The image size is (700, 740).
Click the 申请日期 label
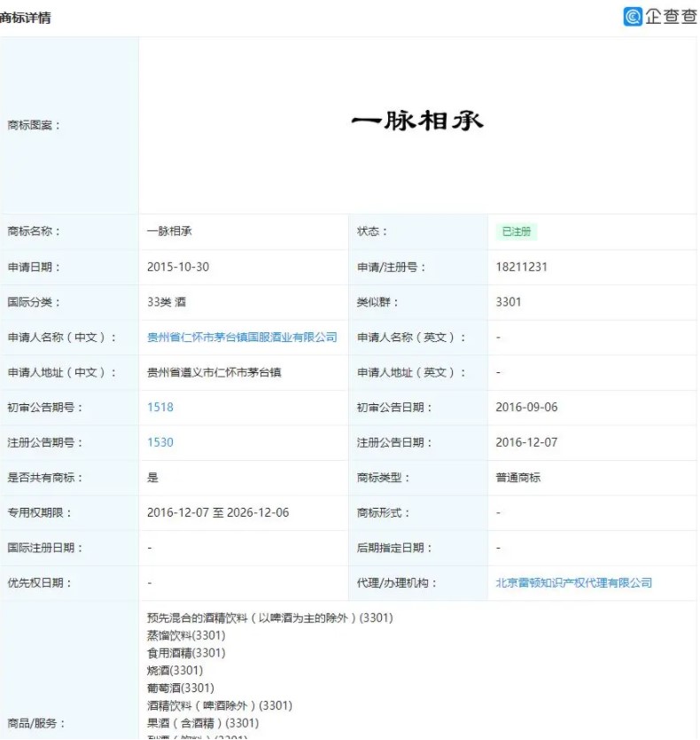click(34, 267)
